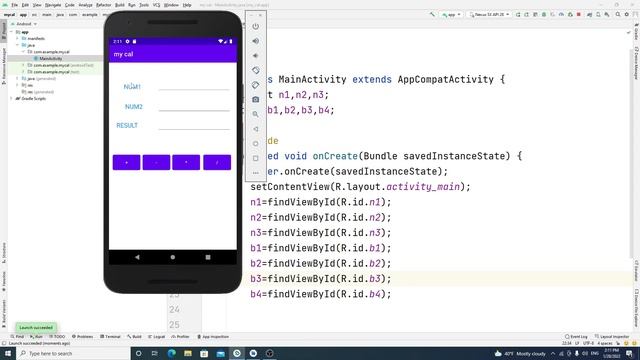Collapse the java folder in project tree
This screenshot has width=640, height=360.
[x=18, y=45]
